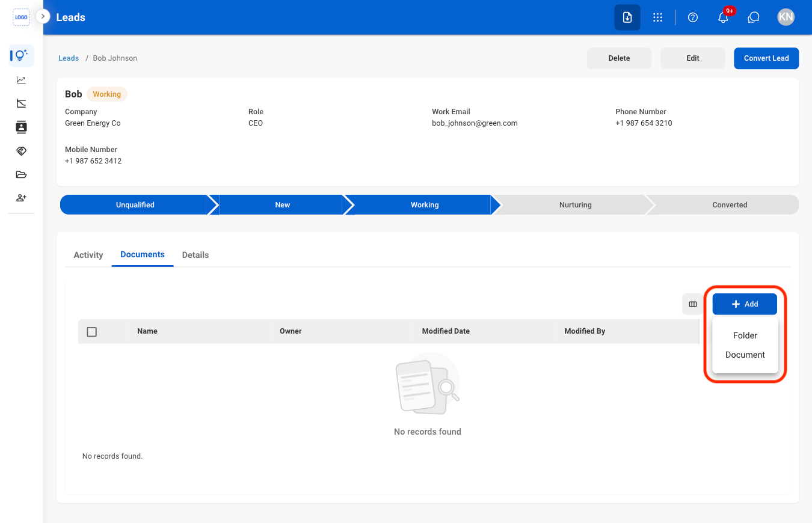Switch to the Activity tab
Viewport: 812px width, 523px height.
click(x=88, y=255)
